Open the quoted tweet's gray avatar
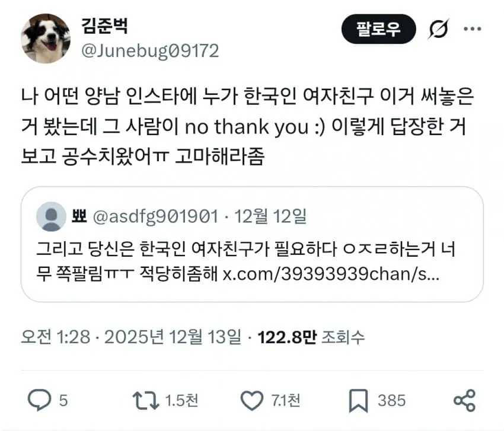This screenshot has height=431, width=504. [51, 216]
